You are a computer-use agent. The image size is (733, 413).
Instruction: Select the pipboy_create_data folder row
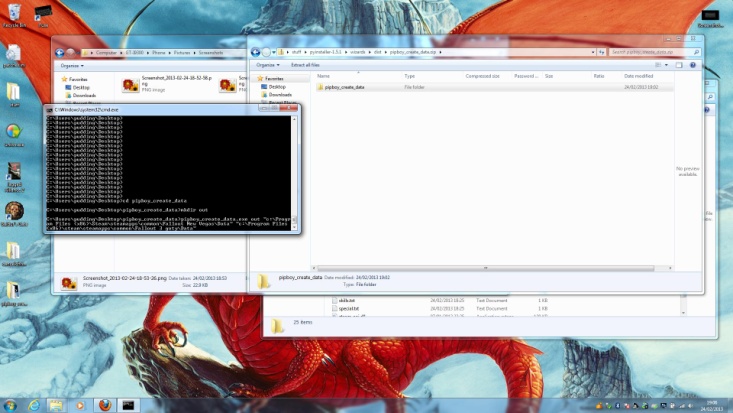[x=494, y=87]
